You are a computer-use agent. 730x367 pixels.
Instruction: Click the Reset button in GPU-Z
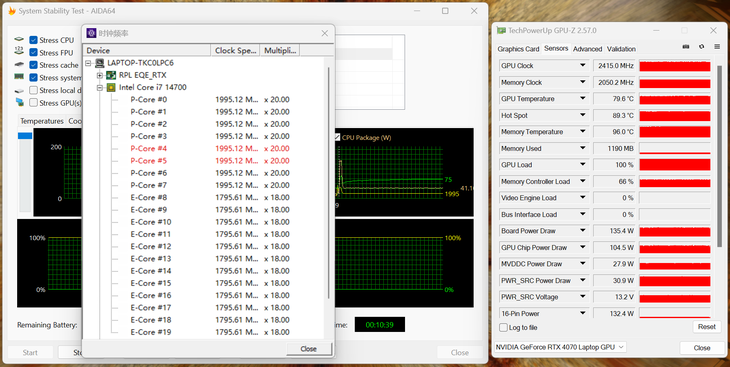click(x=706, y=327)
